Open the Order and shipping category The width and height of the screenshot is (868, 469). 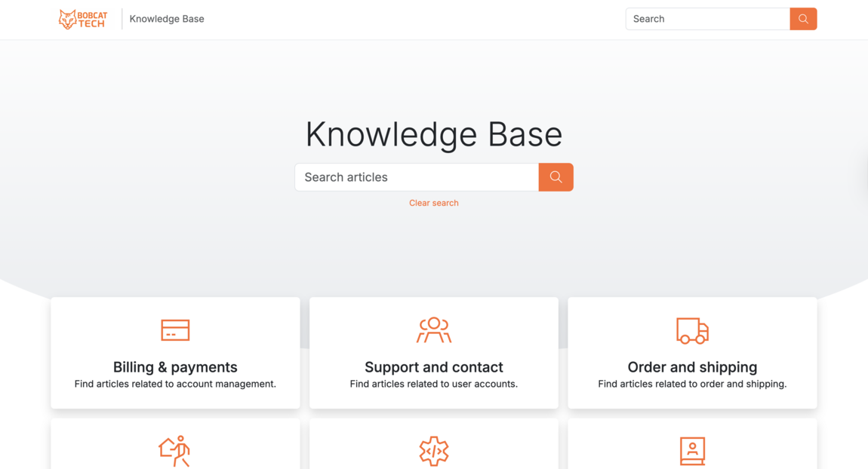[x=692, y=367]
